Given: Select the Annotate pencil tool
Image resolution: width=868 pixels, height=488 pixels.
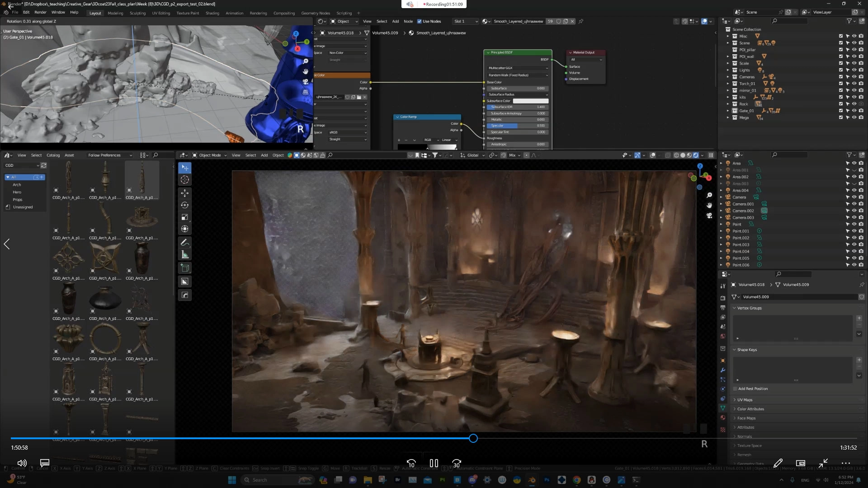Looking at the screenshot, I should pos(184,243).
